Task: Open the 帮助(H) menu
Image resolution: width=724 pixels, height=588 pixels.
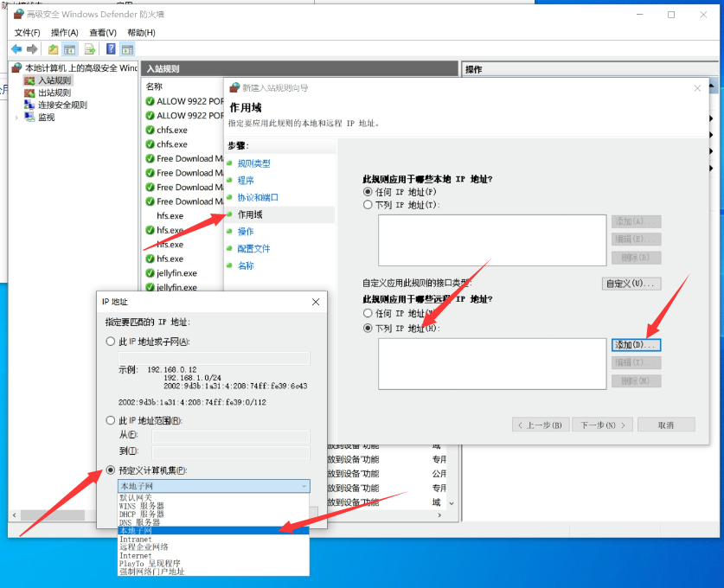Action: tap(141, 33)
